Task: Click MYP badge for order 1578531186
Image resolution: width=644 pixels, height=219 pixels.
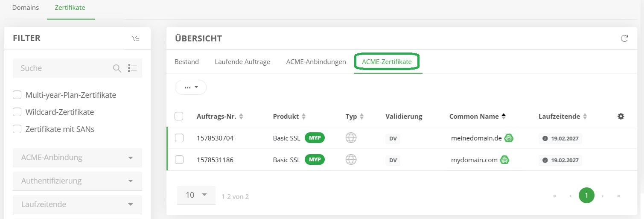Action: [315, 160]
